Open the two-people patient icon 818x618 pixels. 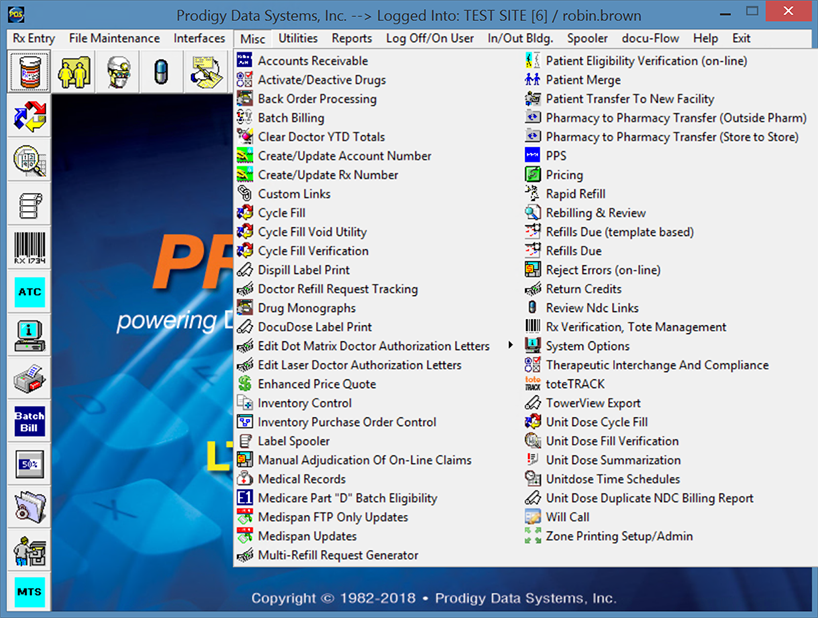point(75,73)
